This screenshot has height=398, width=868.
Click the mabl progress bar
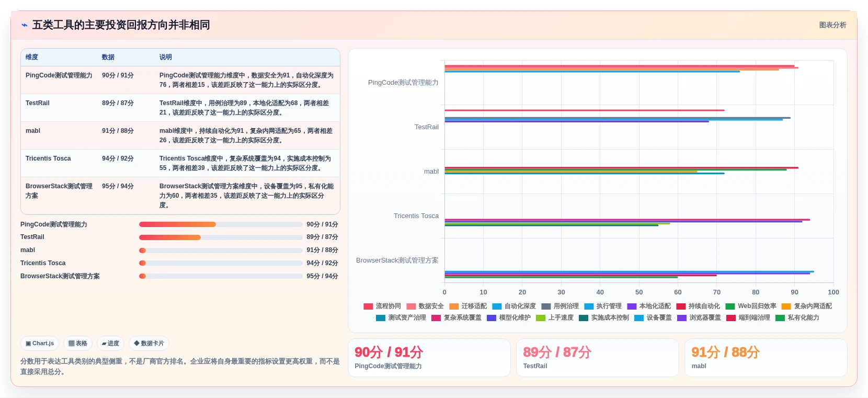point(221,251)
